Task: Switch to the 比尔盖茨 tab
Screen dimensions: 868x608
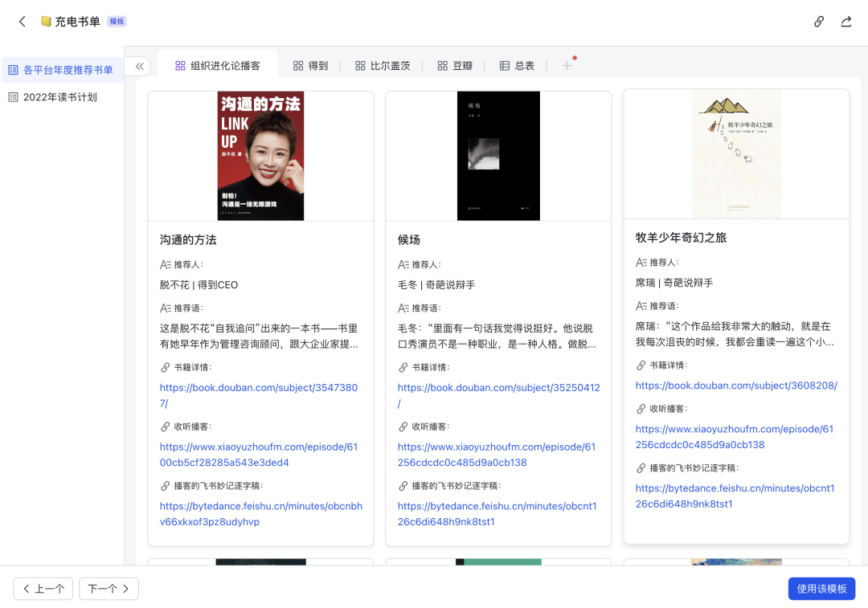Action: point(383,66)
